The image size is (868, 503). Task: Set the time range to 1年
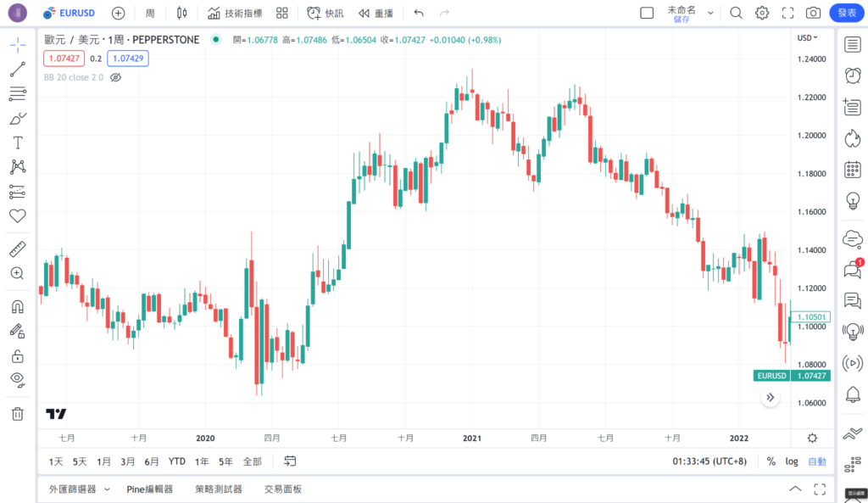click(x=202, y=461)
